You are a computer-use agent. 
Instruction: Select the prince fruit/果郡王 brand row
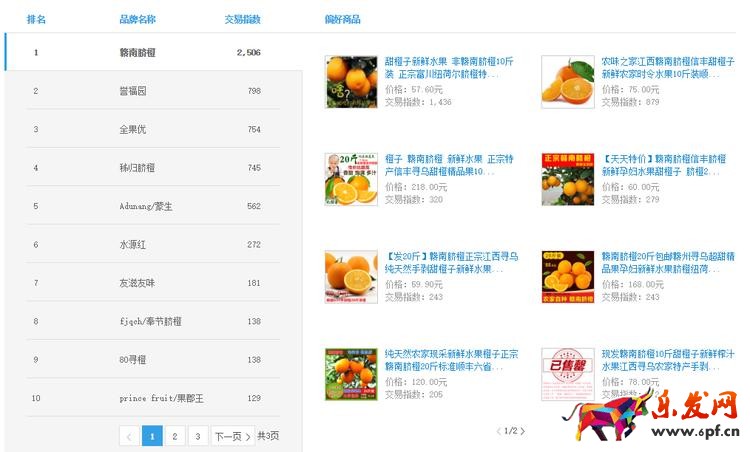pos(154,398)
